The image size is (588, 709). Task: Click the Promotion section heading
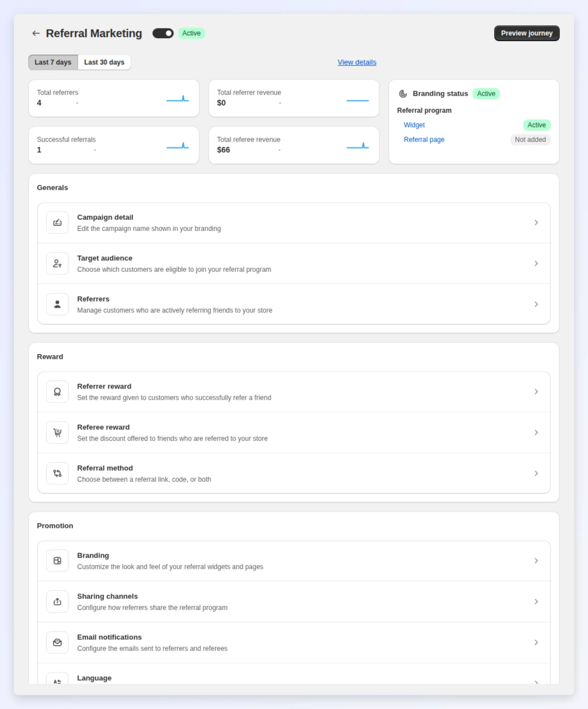point(55,526)
